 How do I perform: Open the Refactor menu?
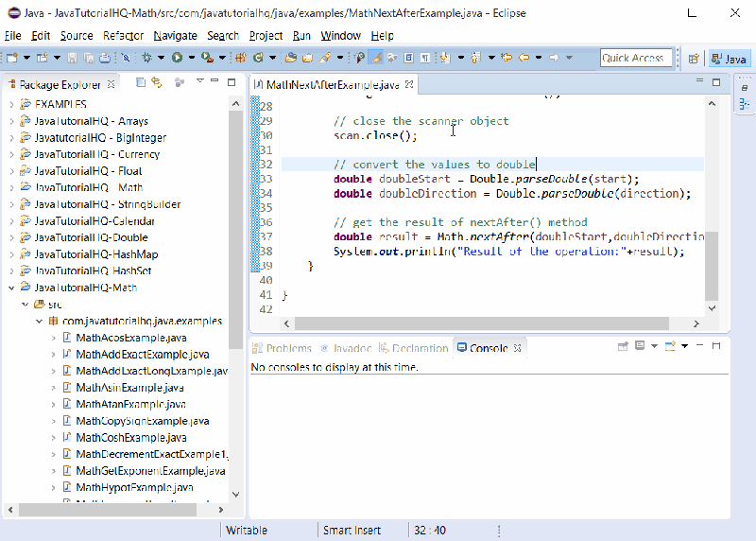(123, 36)
